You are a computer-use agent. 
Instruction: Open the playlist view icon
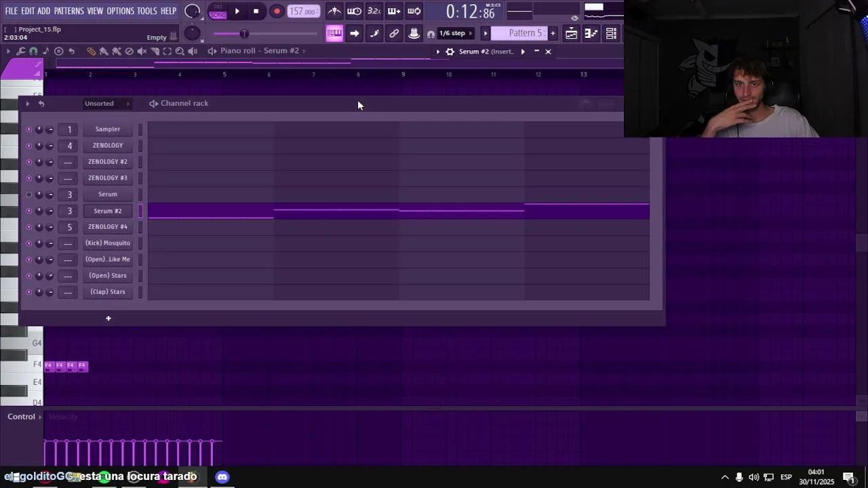click(x=572, y=33)
